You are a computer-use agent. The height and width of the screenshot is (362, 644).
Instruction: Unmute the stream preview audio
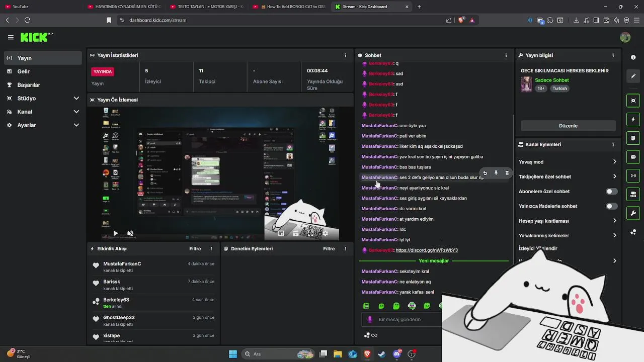click(x=130, y=233)
